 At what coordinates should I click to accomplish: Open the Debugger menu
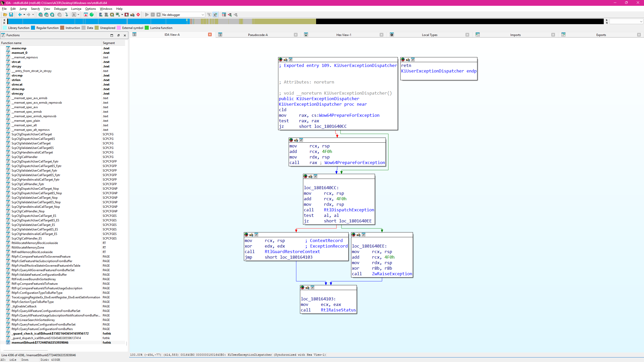point(61,9)
